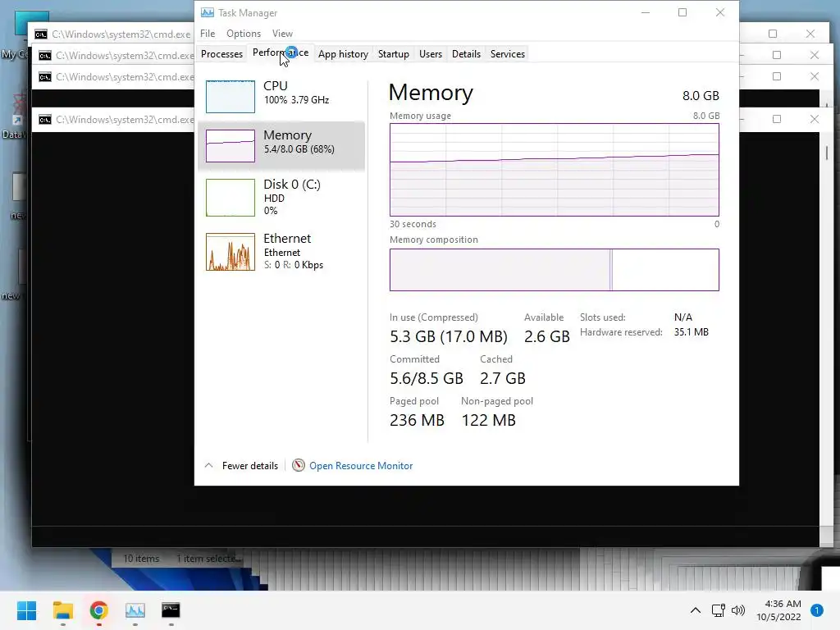This screenshot has width=840, height=630.
Task: Open the File menu in Task Manager
Action: click(x=208, y=33)
